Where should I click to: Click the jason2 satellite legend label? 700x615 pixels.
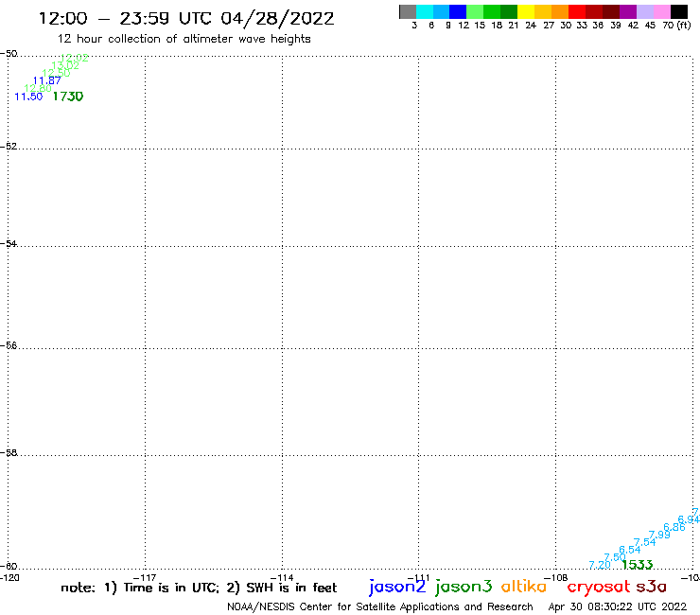click(397, 587)
